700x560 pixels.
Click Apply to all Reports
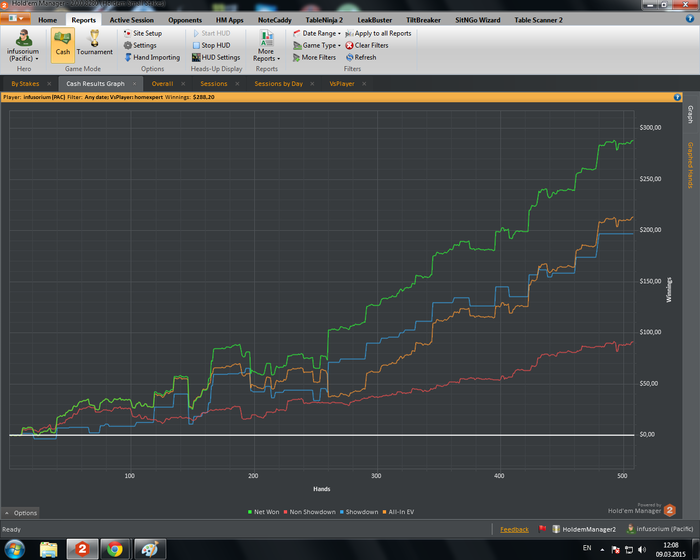pos(378,33)
